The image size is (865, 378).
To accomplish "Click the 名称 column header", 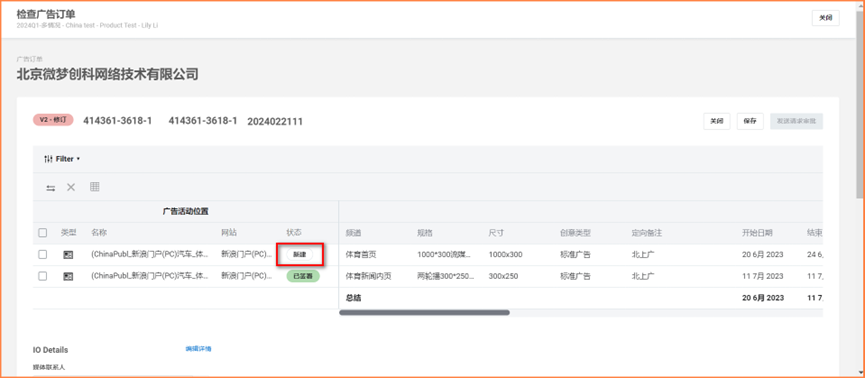I will (98, 233).
